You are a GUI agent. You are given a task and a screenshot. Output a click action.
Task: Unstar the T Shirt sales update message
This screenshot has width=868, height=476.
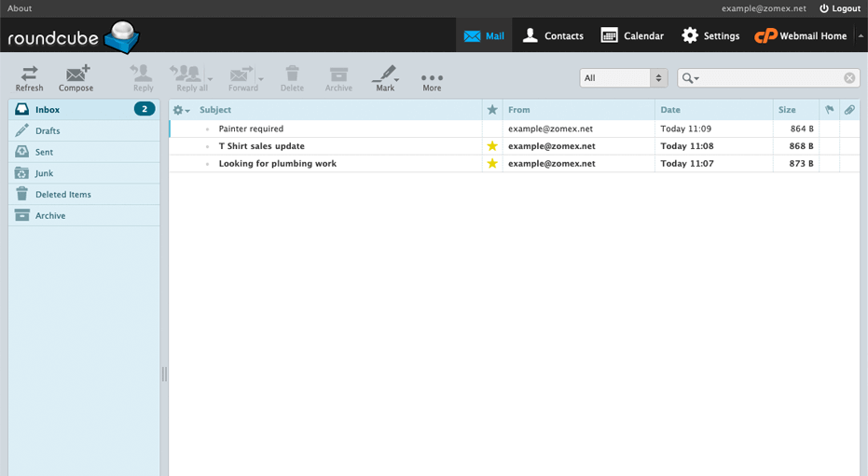492,146
